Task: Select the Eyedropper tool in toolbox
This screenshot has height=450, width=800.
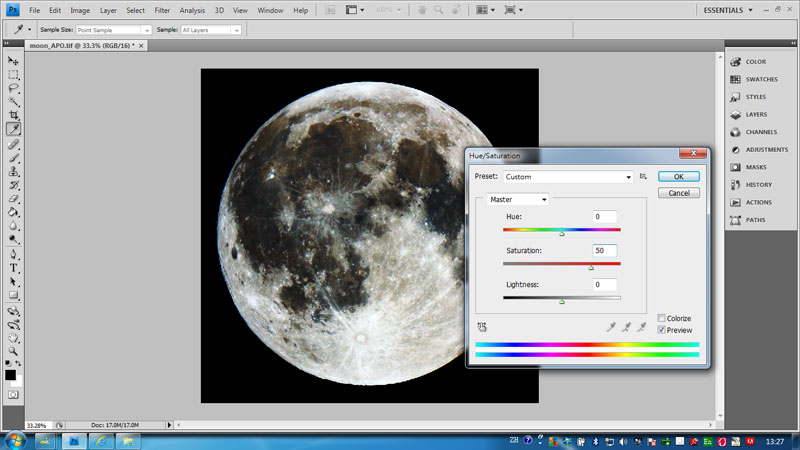Action: point(14,129)
